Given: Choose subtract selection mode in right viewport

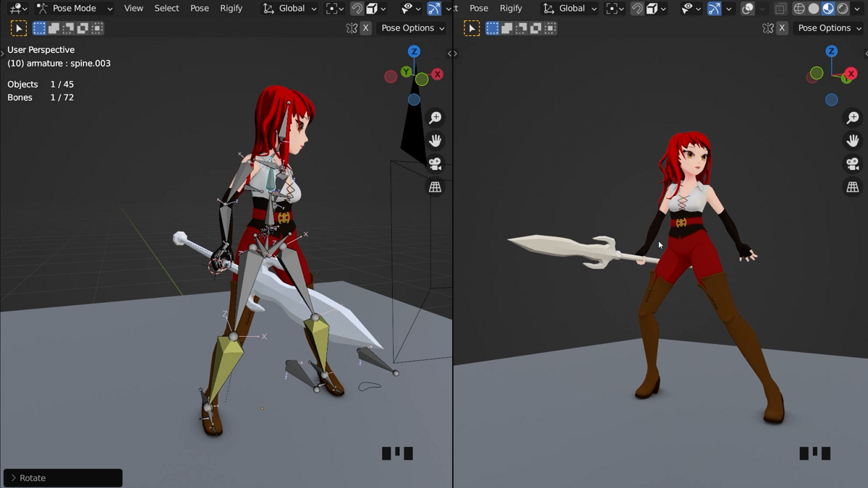Looking at the screenshot, I should (x=521, y=28).
